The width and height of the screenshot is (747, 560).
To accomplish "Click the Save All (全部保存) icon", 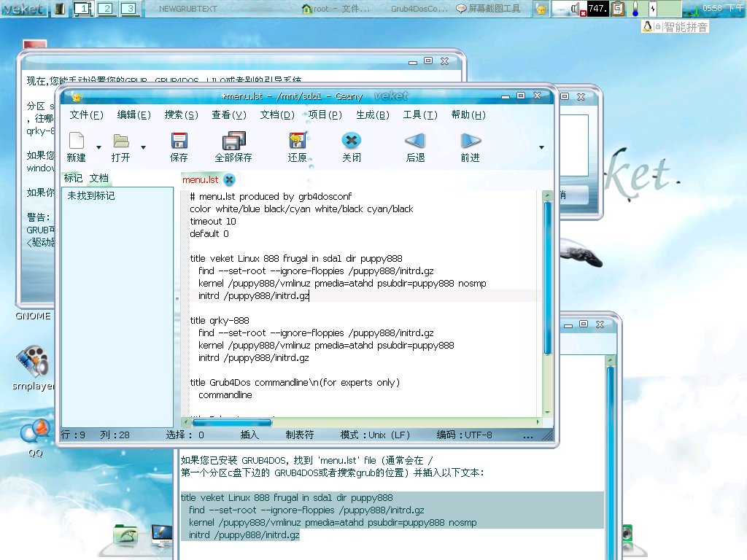I will pos(233,141).
